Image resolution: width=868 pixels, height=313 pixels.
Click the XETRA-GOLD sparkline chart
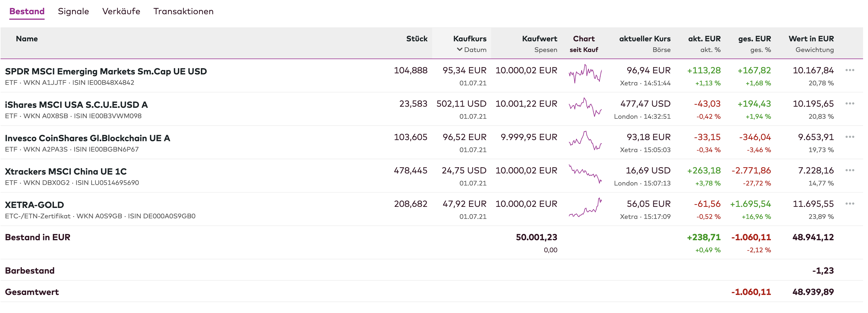pyautogui.click(x=585, y=208)
